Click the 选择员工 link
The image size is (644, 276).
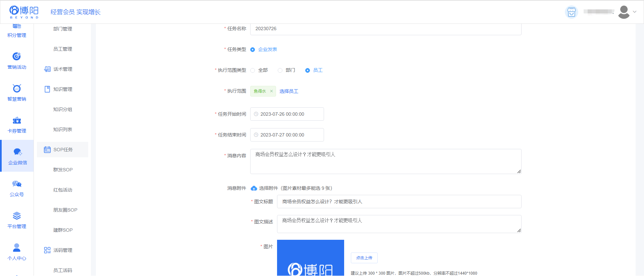click(289, 91)
